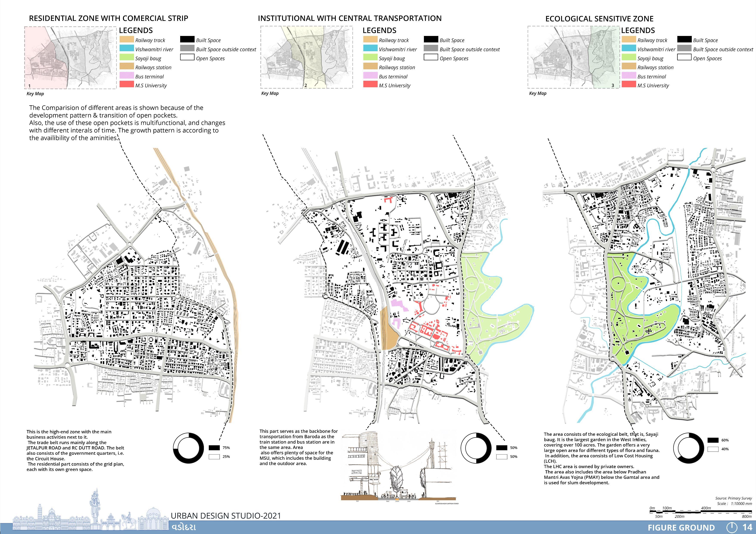This screenshot has height=534, width=756.
Task: Click the Residential Zone with Comercial Strip heading
Action: [x=108, y=19]
